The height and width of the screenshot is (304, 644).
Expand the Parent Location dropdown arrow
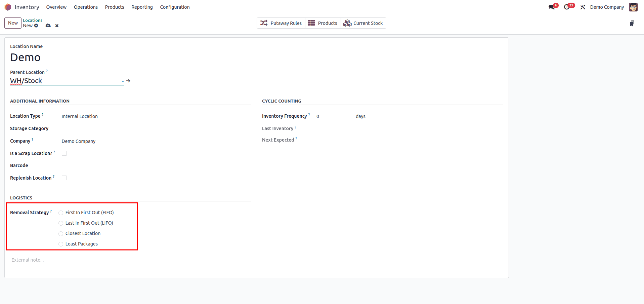(x=123, y=81)
